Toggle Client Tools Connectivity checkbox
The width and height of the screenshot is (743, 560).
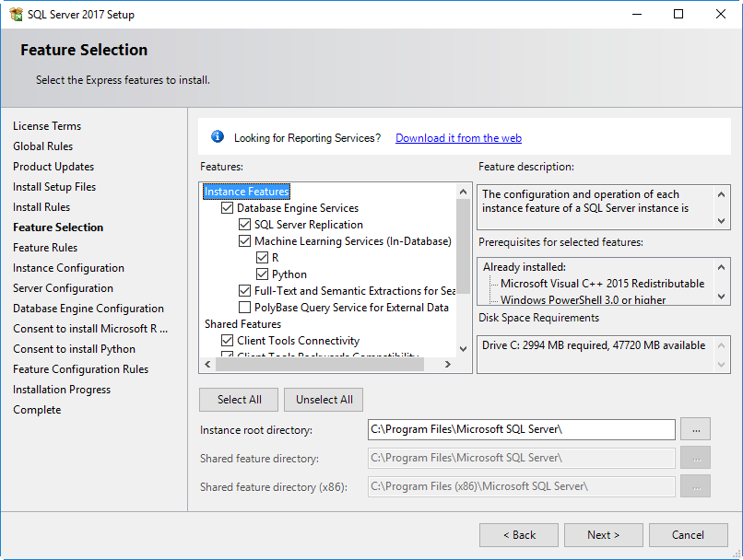(x=228, y=341)
